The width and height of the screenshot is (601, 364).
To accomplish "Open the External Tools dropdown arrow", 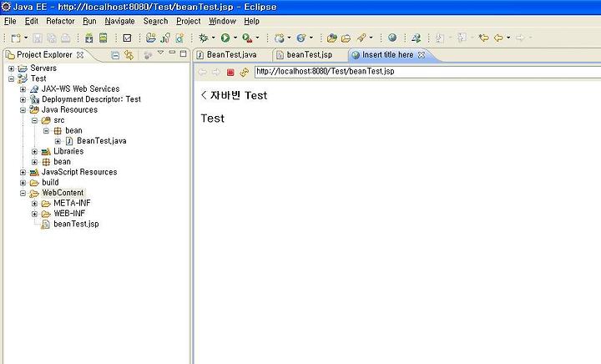I will [257, 38].
